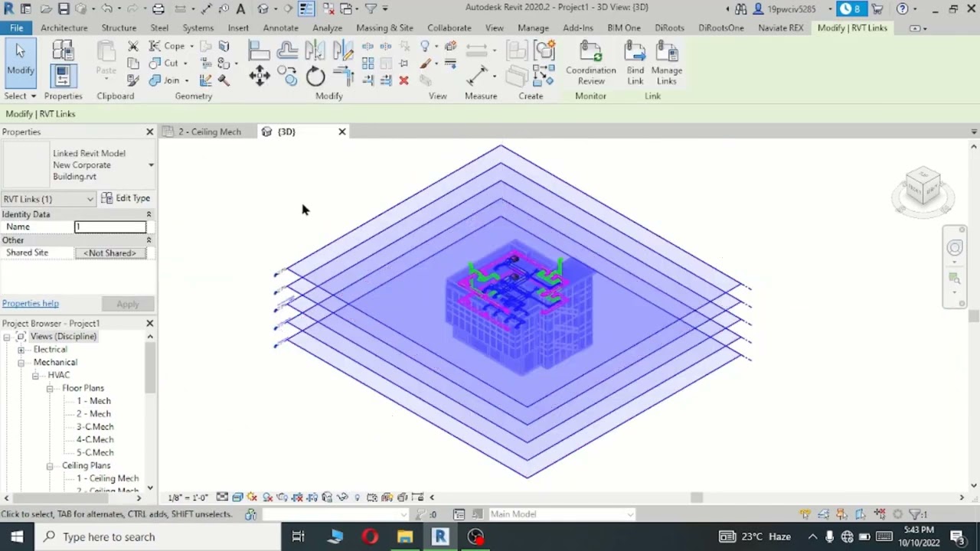Viewport: 980px width, 551px height.
Task: Open the Collaborate ribbon tab
Action: [x=449, y=28]
